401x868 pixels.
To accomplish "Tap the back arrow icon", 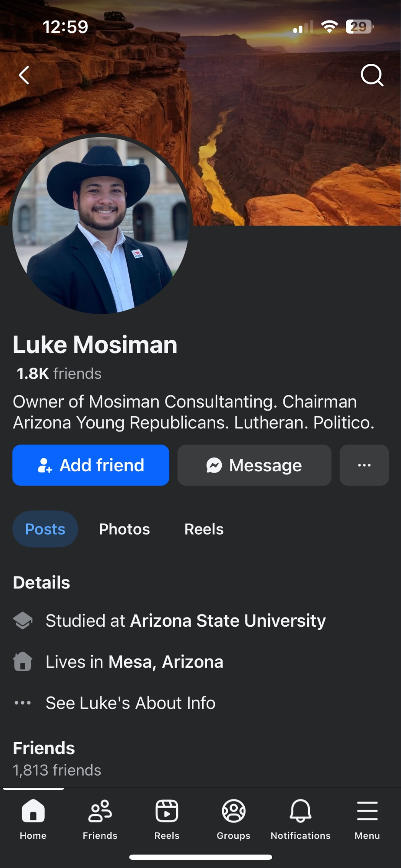I will (24, 75).
